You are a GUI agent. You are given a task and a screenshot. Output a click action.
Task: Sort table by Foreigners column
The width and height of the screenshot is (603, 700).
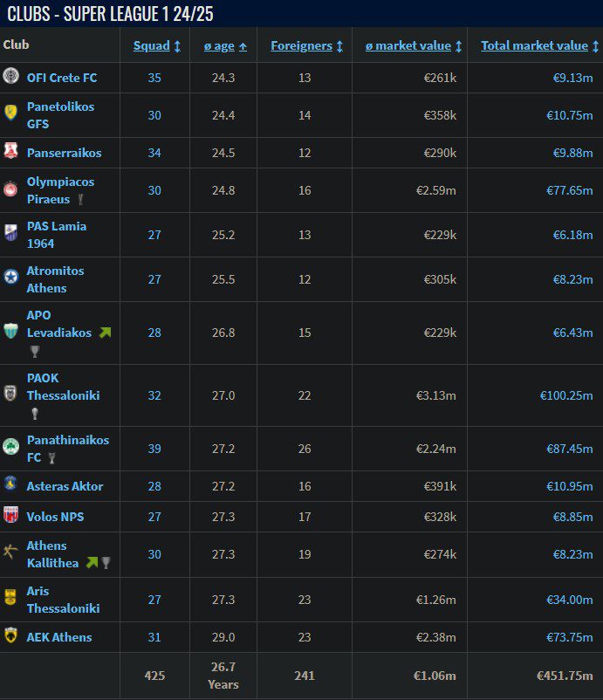(302, 46)
